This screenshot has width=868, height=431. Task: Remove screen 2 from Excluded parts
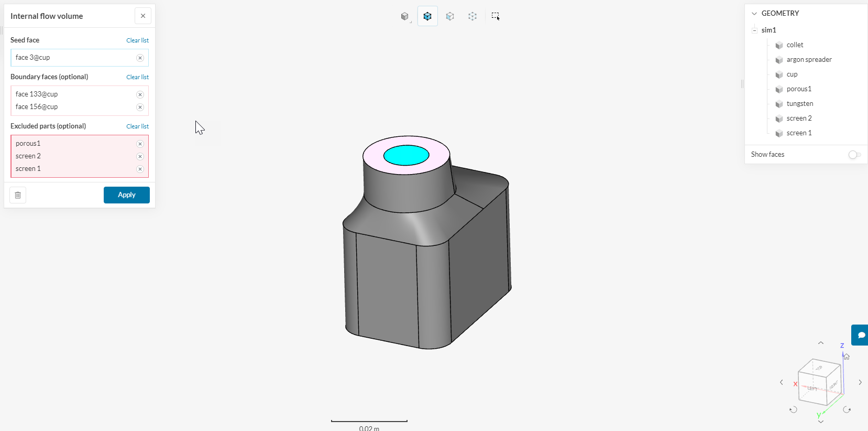pos(140,156)
